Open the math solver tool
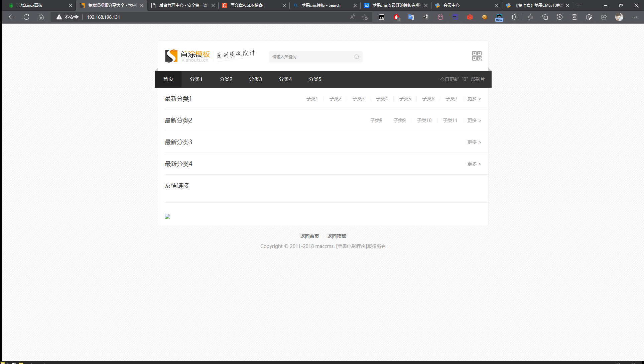This screenshot has height=364, width=644. point(574,17)
